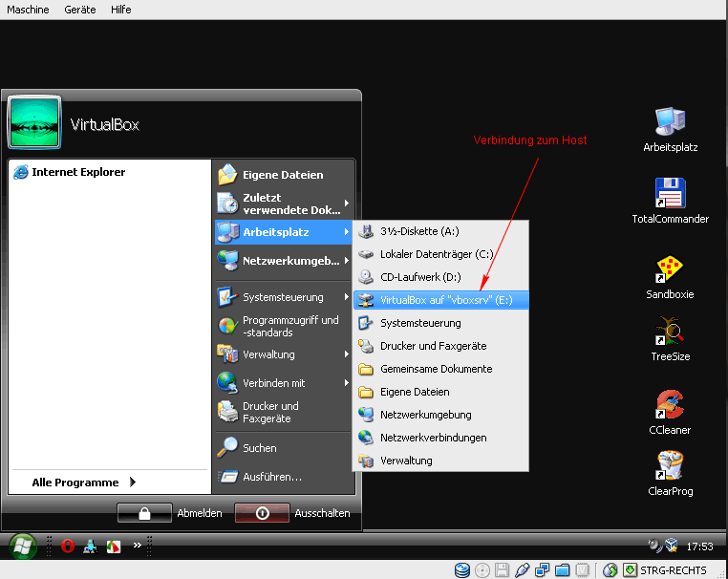Launch Sandboxie from the desktop
Image resolution: width=728 pixels, height=579 pixels.
670,270
